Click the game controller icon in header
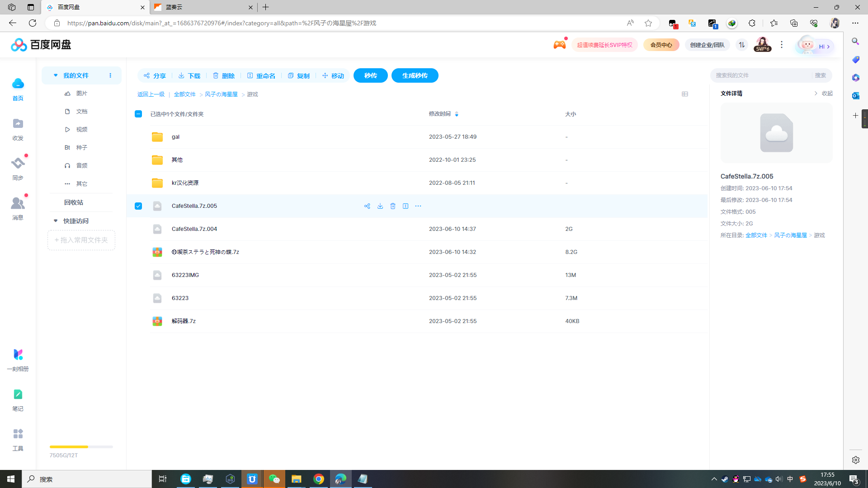The height and width of the screenshot is (488, 868). pyautogui.click(x=559, y=44)
